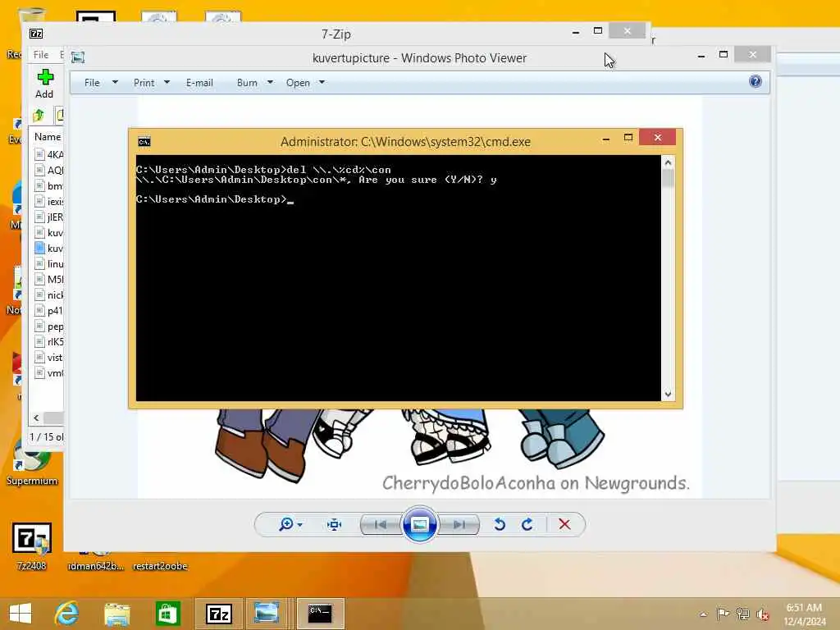Open the Photo Viewer zoom control

[290, 524]
